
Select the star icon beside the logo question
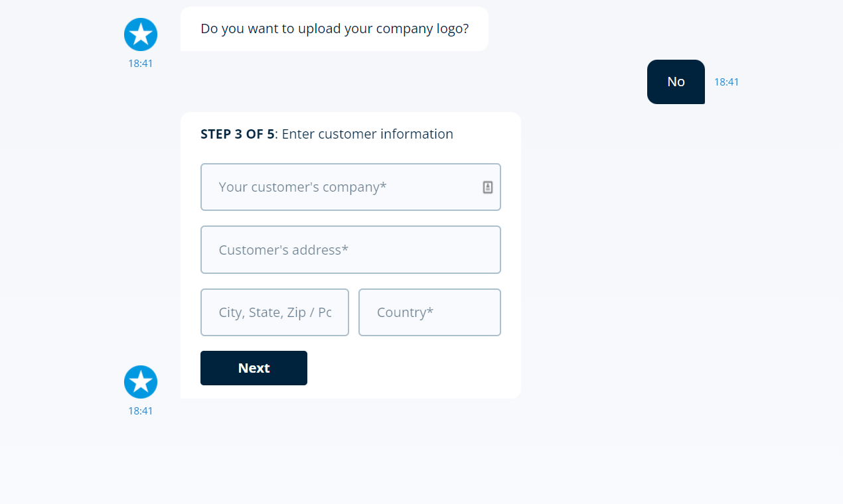(141, 34)
